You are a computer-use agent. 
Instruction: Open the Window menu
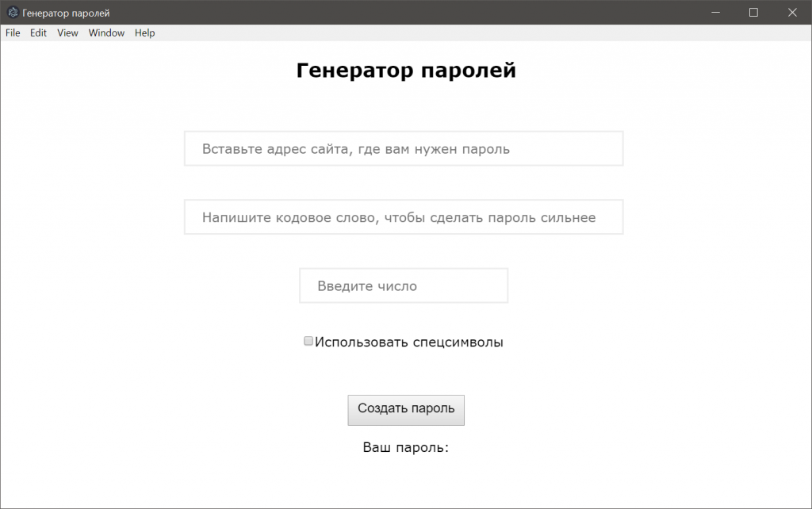click(106, 33)
